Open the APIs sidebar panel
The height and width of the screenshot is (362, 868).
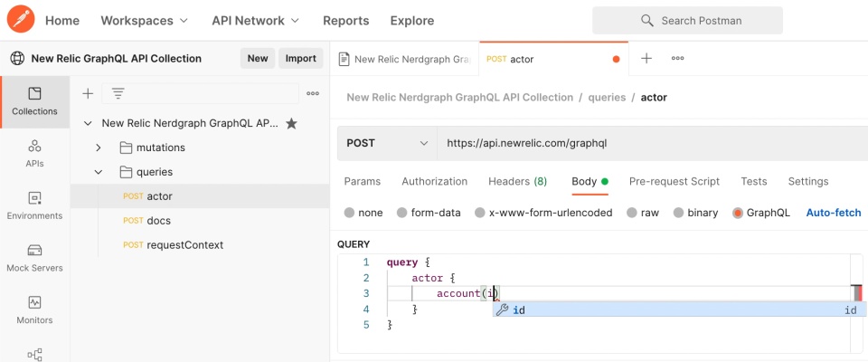[x=35, y=154]
